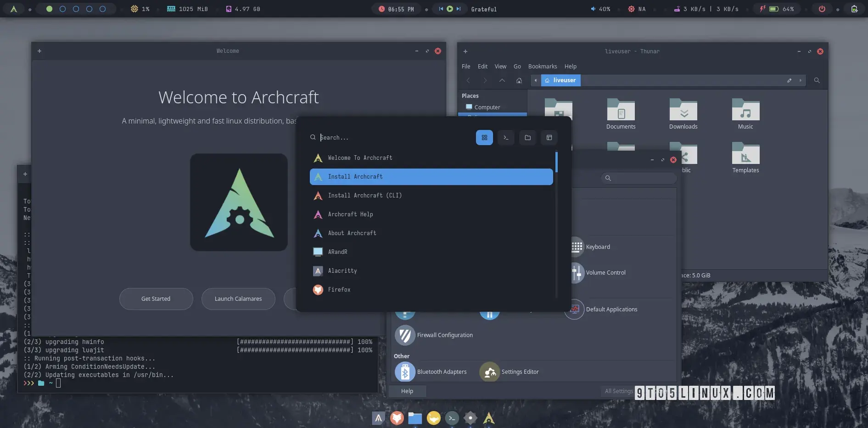Click the plus icon in the Welcome titlebar

tap(39, 51)
